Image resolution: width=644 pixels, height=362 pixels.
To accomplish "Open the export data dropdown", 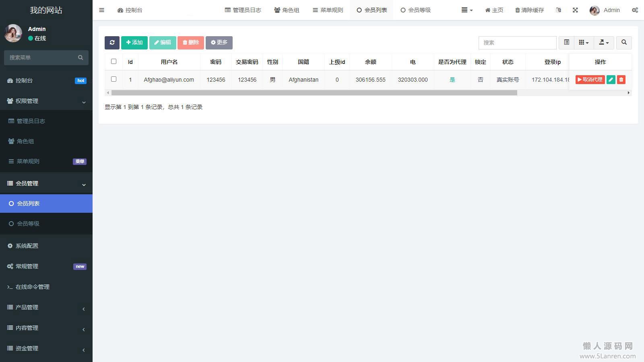I will coord(604,43).
